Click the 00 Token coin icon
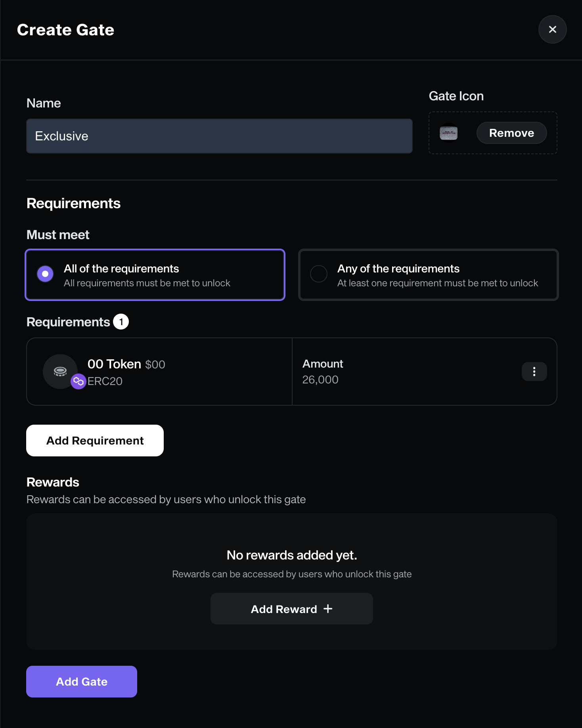 (x=60, y=371)
